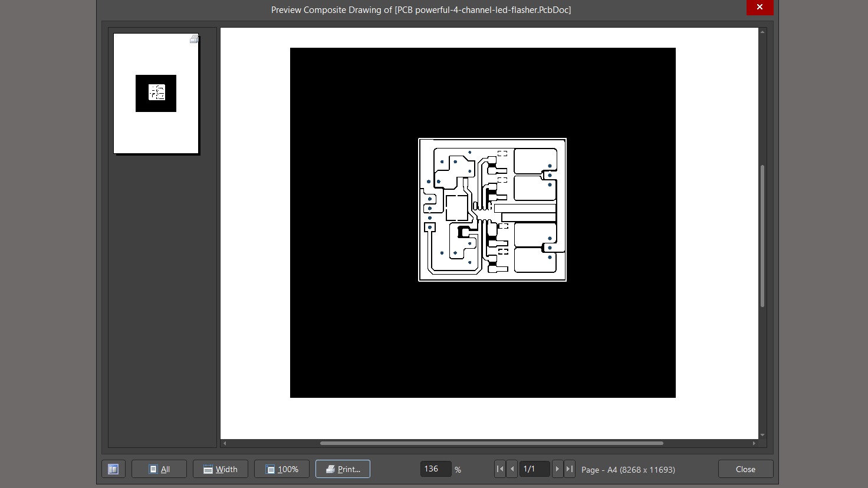868x488 pixels.
Task: Fit all of the page in view
Action: pyautogui.click(x=159, y=469)
